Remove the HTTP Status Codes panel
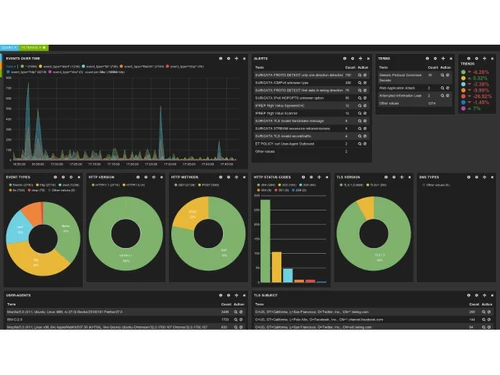500x375 pixels. [327, 177]
